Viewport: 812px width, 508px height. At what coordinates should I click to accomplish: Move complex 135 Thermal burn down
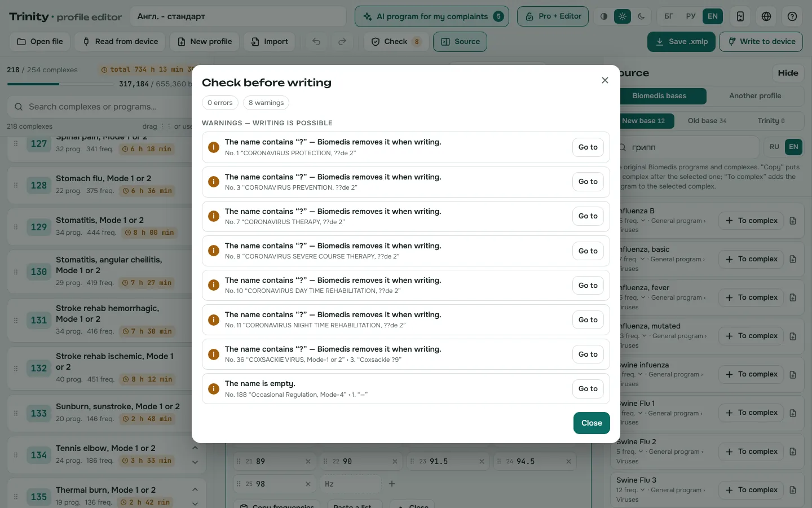[195, 503]
